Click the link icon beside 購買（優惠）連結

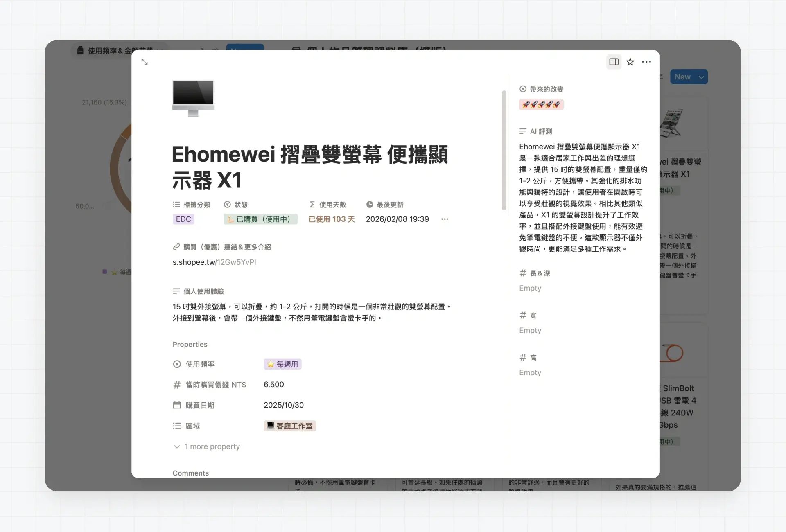176,247
